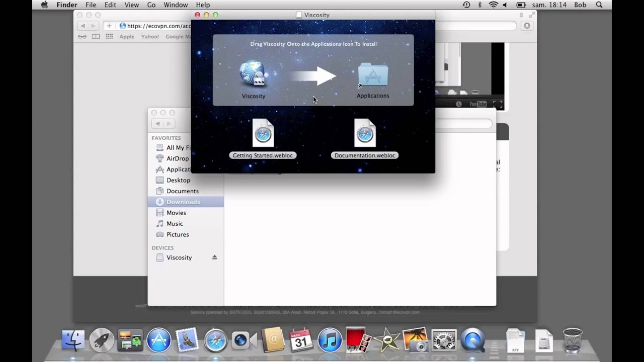Open Photo Booth from the Dock
The height and width of the screenshot is (362, 644).
pyautogui.click(x=359, y=340)
